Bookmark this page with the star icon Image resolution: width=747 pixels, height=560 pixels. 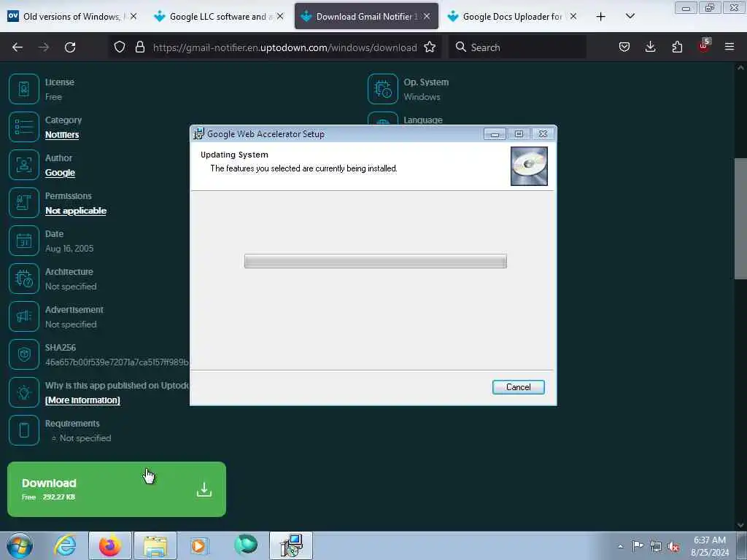pyautogui.click(x=430, y=47)
